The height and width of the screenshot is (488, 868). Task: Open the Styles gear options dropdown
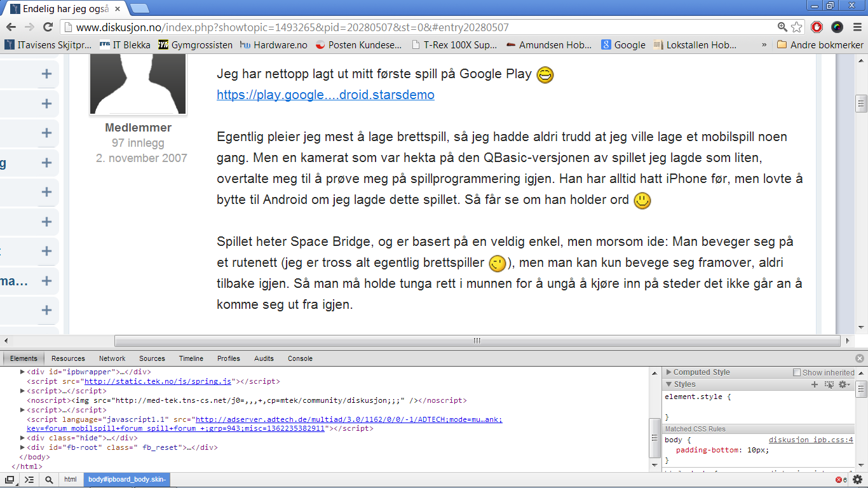[x=844, y=384]
